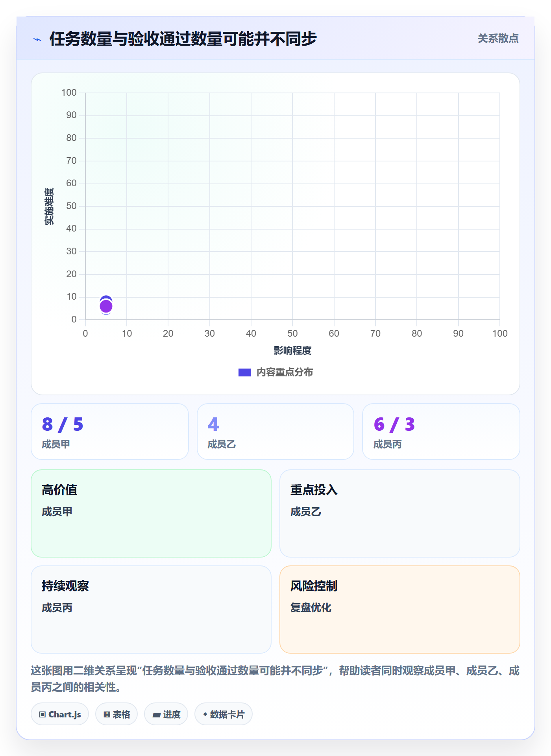Click the Chart.js chip's square icon
The image size is (551, 756).
43,715
